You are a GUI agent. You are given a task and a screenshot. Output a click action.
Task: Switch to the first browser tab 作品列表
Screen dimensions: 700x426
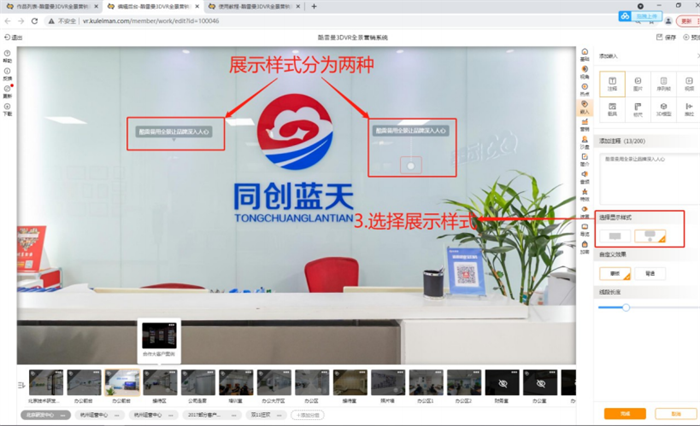(51, 6)
